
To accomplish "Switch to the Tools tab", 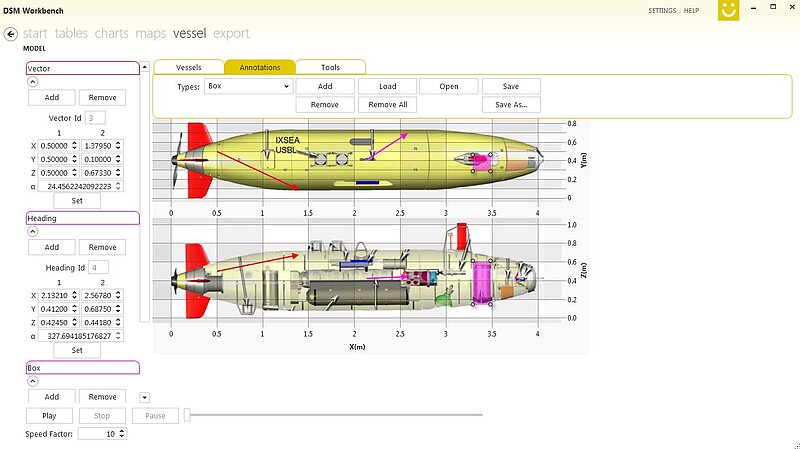I will (330, 67).
